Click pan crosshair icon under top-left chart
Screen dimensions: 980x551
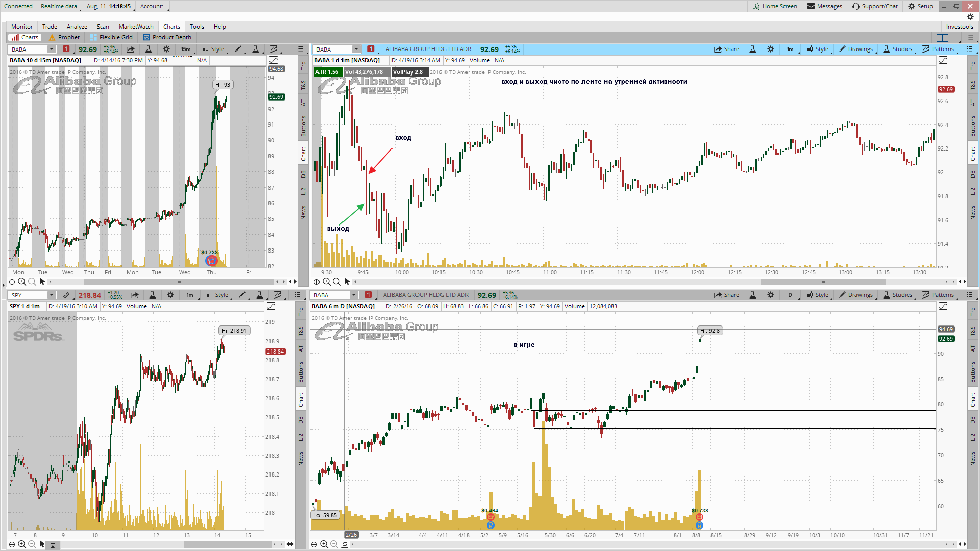[x=12, y=281]
